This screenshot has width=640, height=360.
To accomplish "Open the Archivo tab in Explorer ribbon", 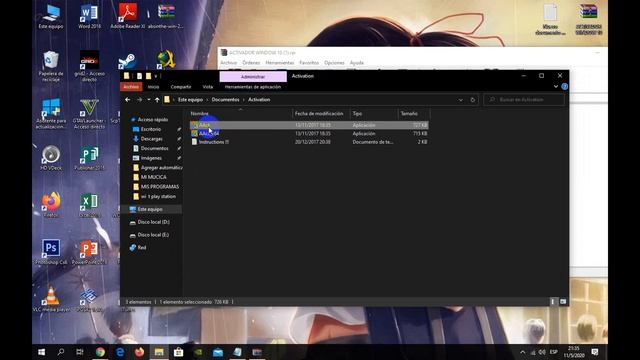I will click(131, 87).
